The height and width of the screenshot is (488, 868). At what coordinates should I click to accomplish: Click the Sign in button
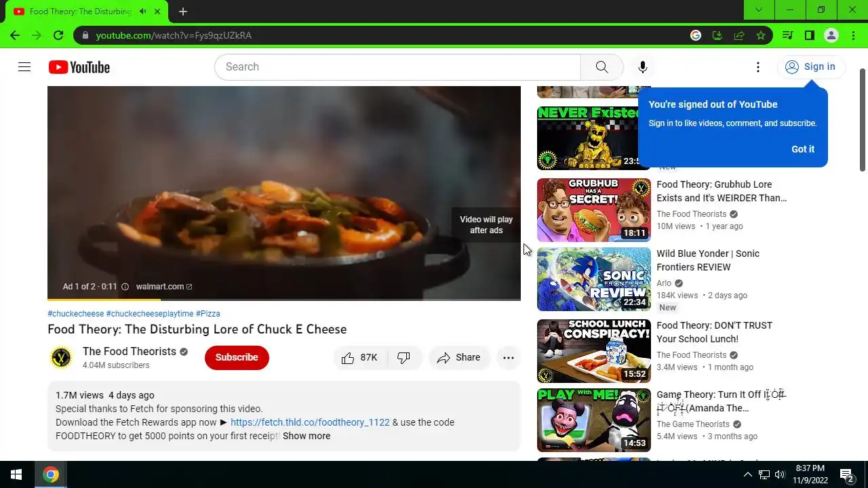pyautogui.click(x=810, y=66)
